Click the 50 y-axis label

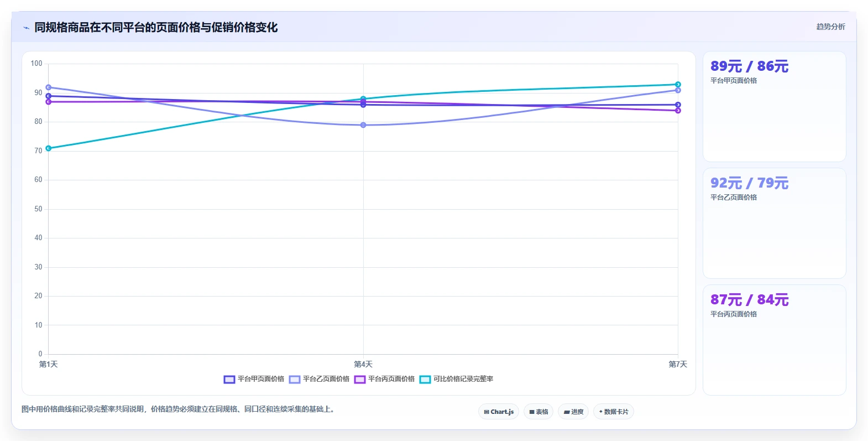click(x=38, y=209)
